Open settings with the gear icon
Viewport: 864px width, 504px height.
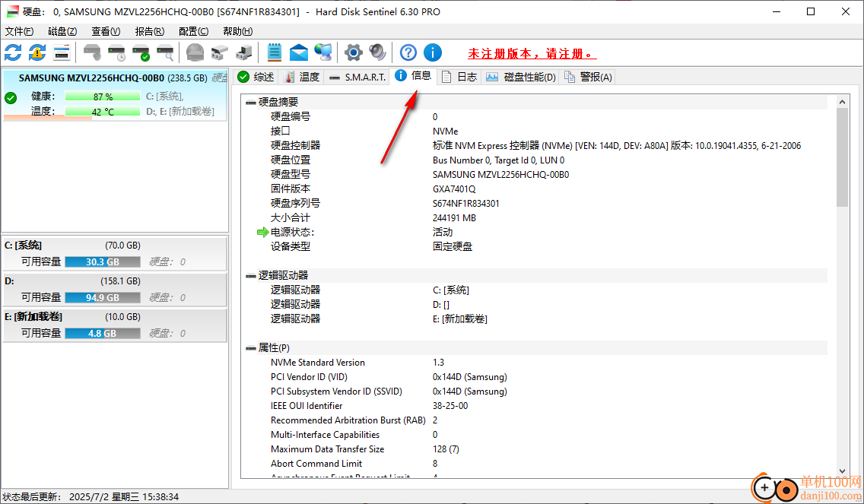coord(353,53)
